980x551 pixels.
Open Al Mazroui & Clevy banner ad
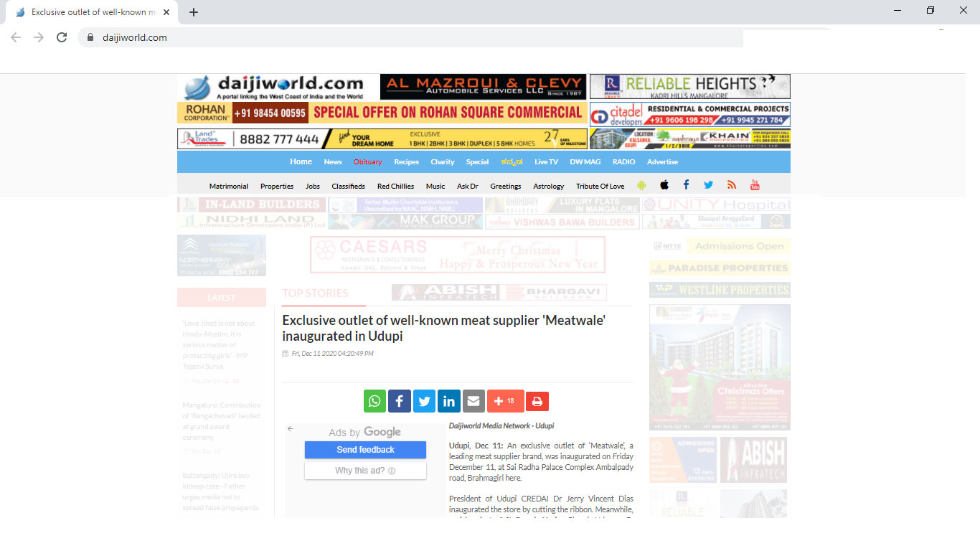tap(483, 87)
